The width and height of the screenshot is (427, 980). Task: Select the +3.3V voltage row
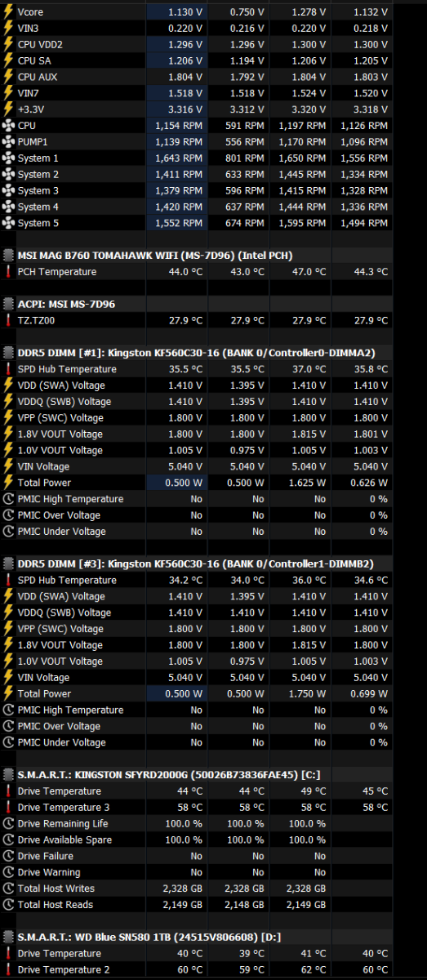[213, 109]
